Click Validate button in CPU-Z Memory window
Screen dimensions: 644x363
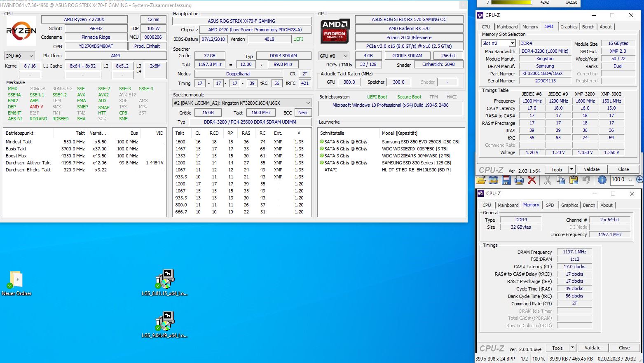click(592, 348)
